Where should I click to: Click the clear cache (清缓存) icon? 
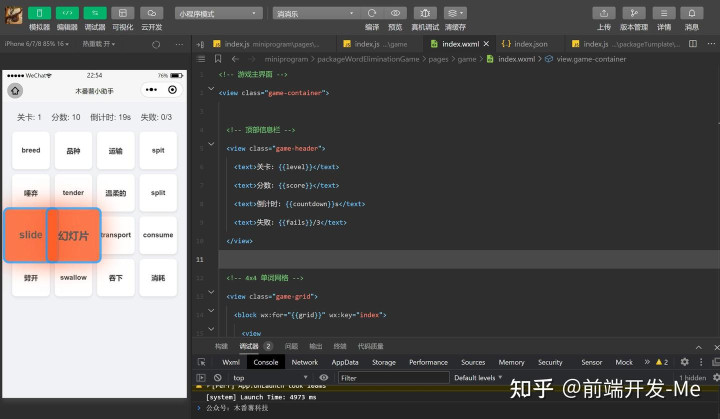(x=455, y=13)
